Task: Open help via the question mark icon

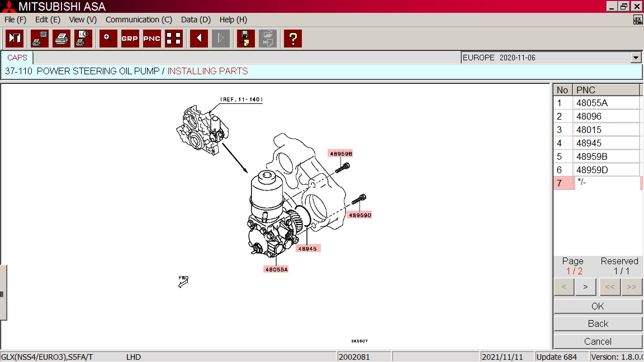Action: point(292,39)
